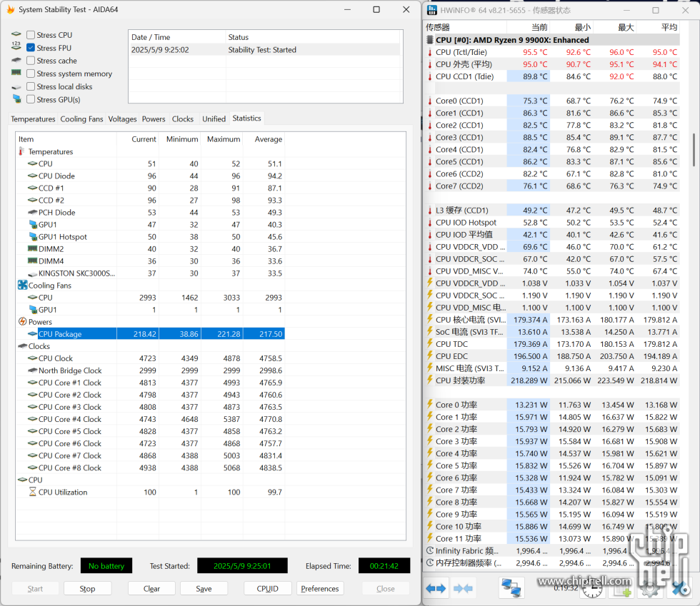The height and width of the screenshot is (606, 700).
Task: Select the Statistics tab
Action: [x=246, y=118]
